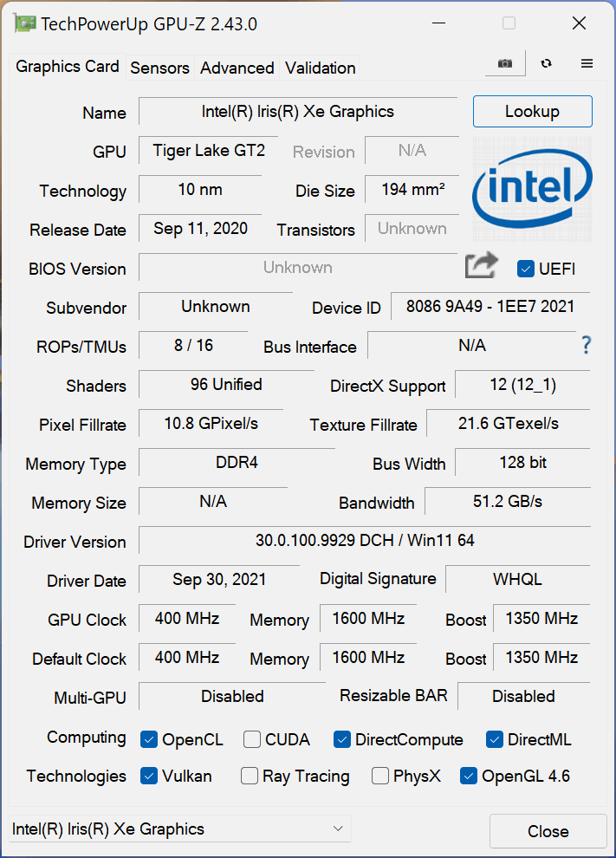The width and height of the screenshot is (616, 858).
Task: Click the GPU field Tiger Lake GT2
Action: click(209, 151)
